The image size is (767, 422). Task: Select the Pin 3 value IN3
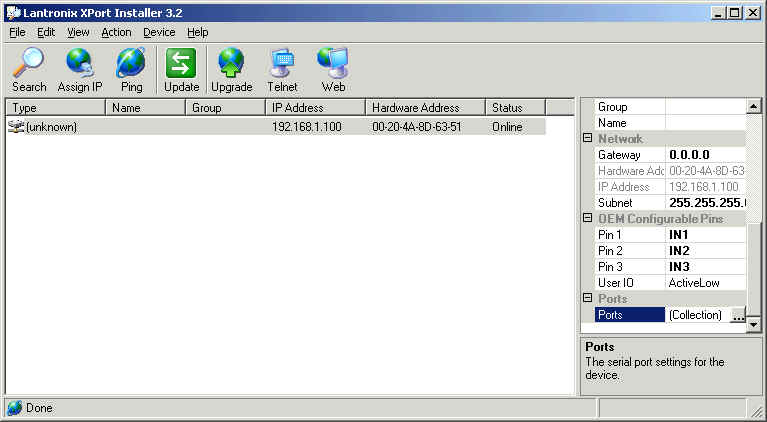[705, 267]
